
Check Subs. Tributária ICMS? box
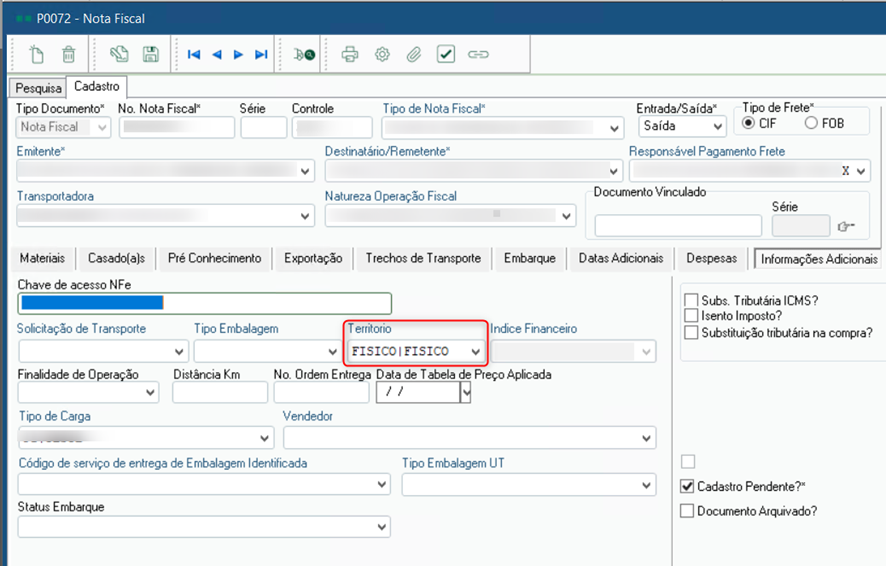[690, 300]
